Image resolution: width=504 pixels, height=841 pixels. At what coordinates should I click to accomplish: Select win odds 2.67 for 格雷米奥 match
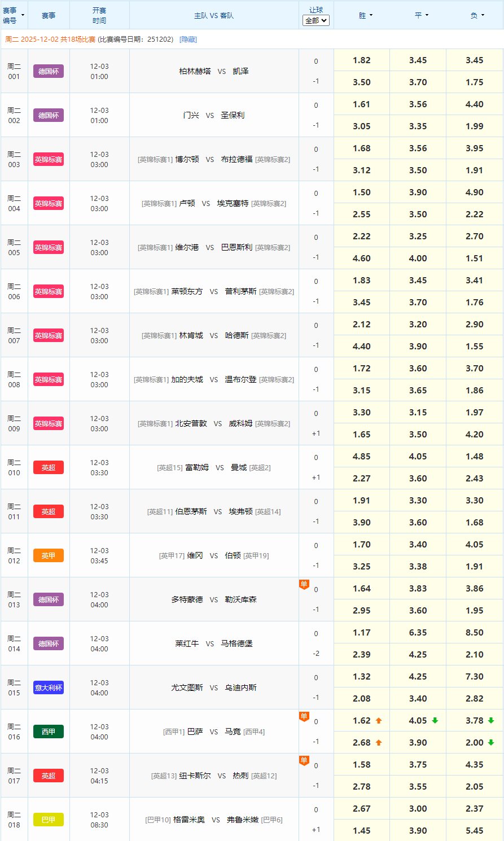[x=362, y=809]
